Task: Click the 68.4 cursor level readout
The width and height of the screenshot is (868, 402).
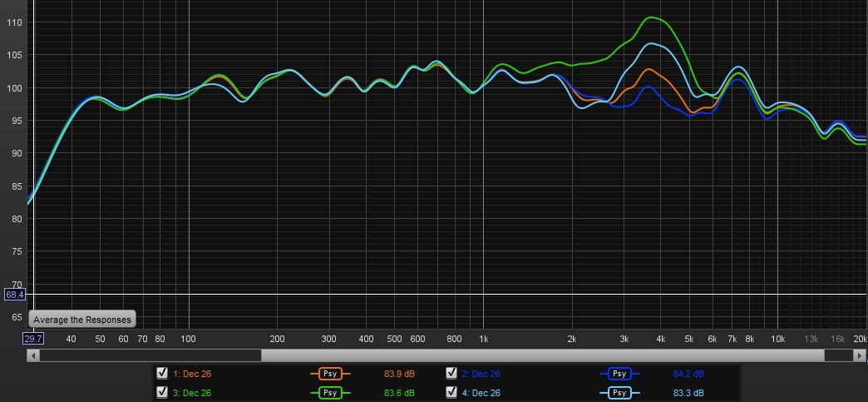Action: click(15, 295)
